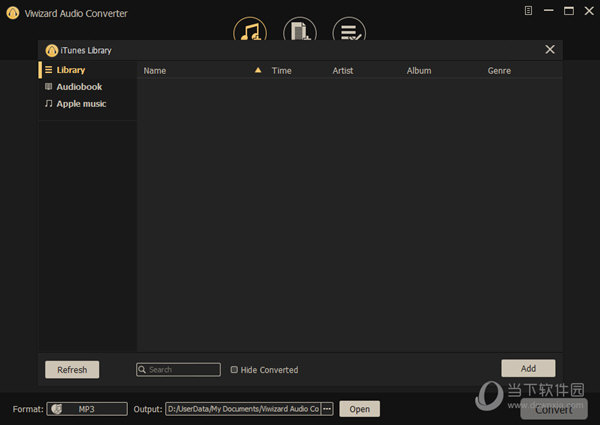Select Audiobook in the sidebar

point(79,87)
